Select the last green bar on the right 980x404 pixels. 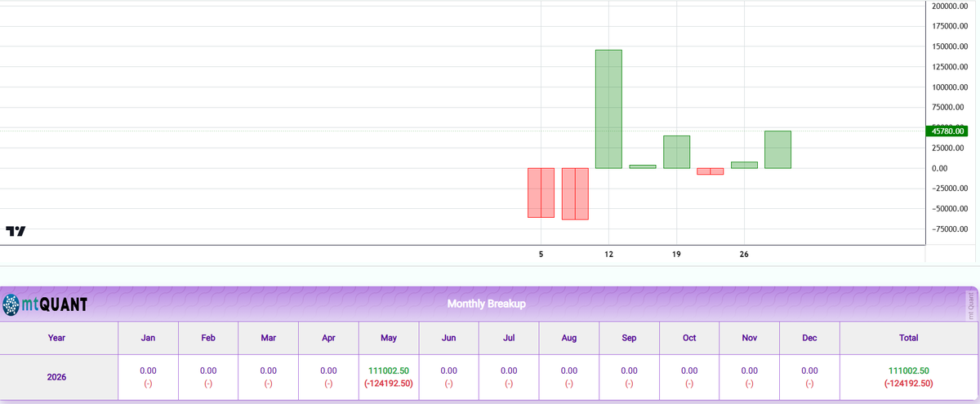pyautogui.click(x=777, y=149)
